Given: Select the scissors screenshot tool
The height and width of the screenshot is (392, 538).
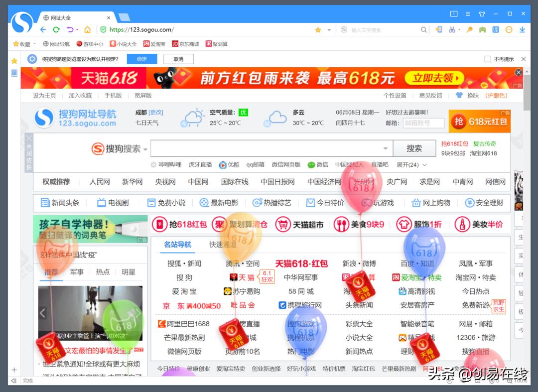Looking at the screenshot, I should pyautogui.click(x=452, y=30).
